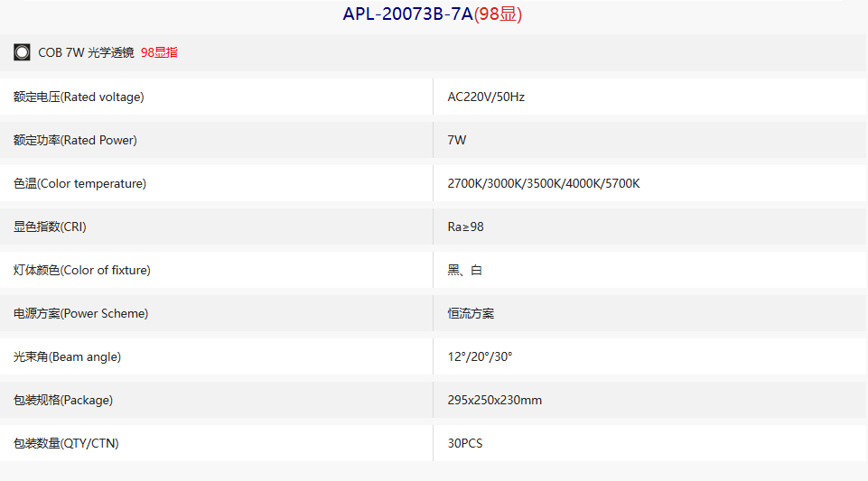Click '额定电压(Rated voltage)' label

79,97
